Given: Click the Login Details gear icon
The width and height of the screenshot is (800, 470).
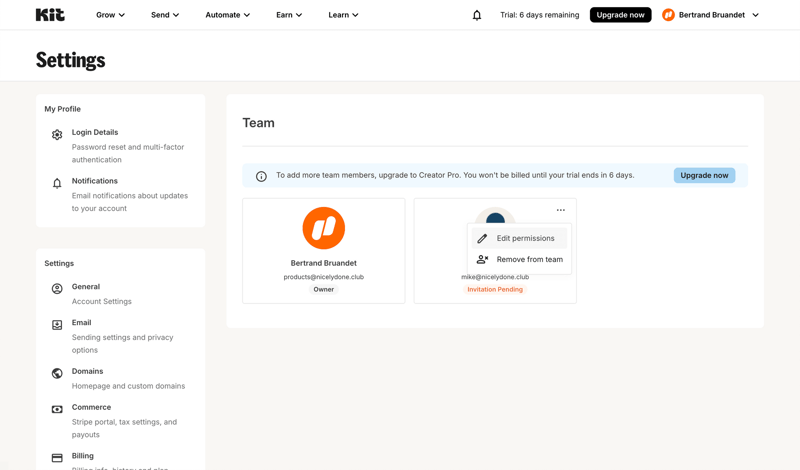Looking at the screenshot, I should coord(57,135).
